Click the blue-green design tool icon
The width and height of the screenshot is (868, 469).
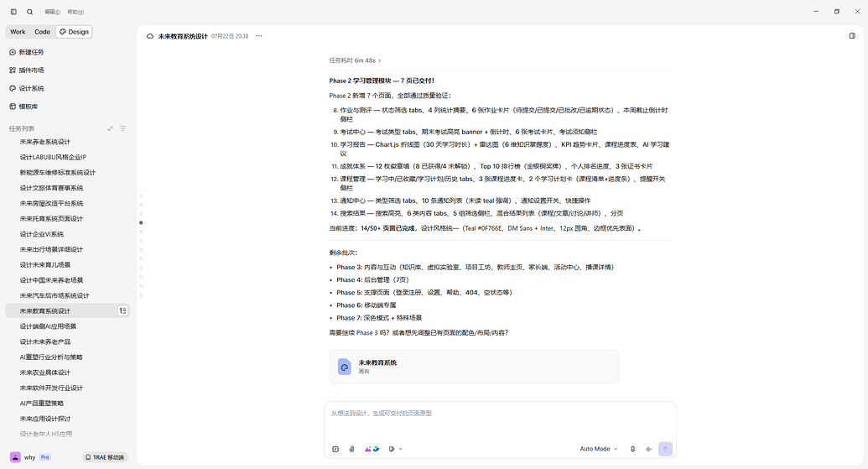click(x=377, y=449)
